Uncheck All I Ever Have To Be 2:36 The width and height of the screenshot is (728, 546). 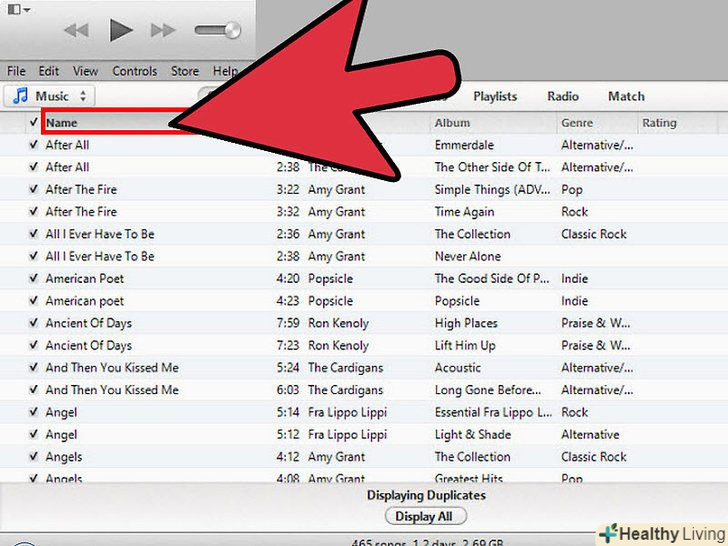click(x=33, y=234)
